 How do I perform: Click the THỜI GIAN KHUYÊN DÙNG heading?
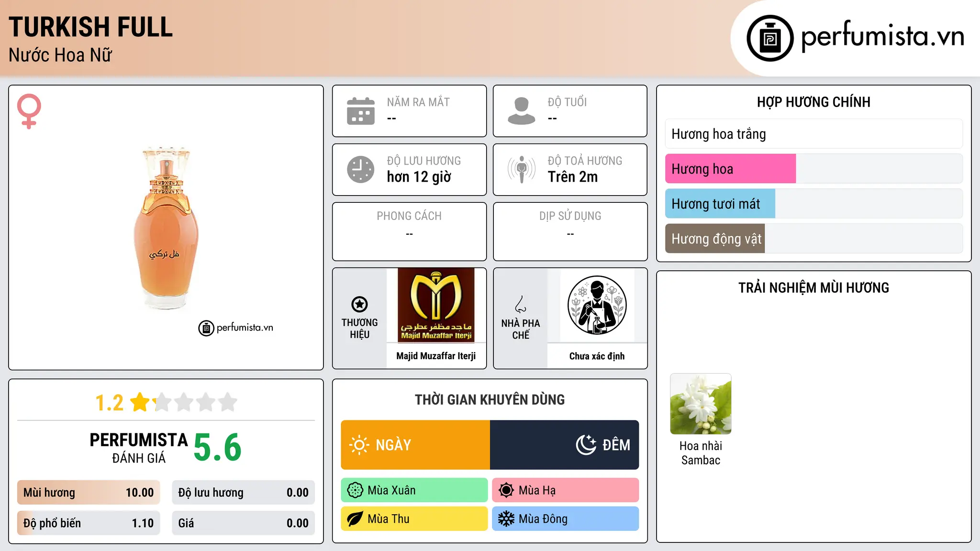(490, 399)
